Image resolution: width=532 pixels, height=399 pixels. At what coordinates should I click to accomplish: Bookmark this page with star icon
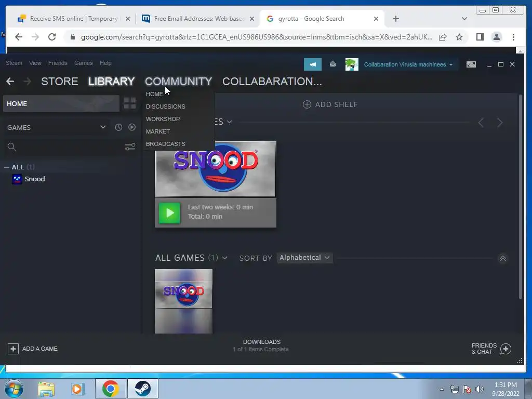[459, 37]
